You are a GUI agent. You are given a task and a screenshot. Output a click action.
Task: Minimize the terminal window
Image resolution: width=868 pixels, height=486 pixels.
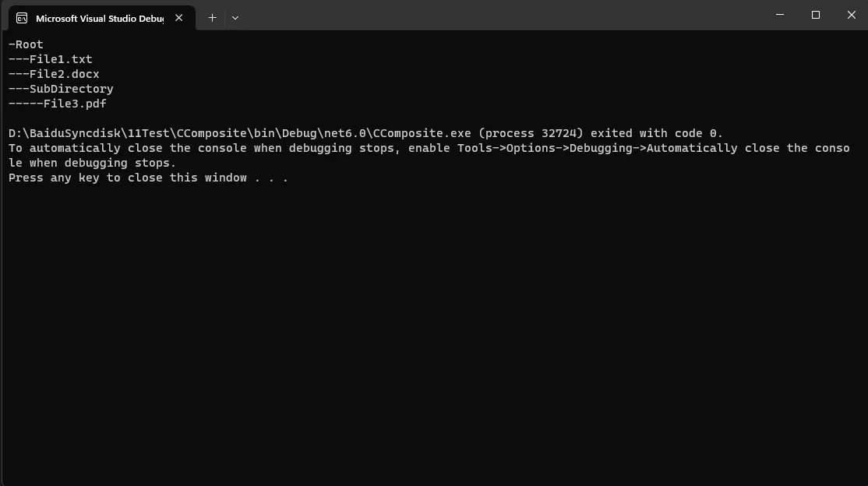[779, 15]
